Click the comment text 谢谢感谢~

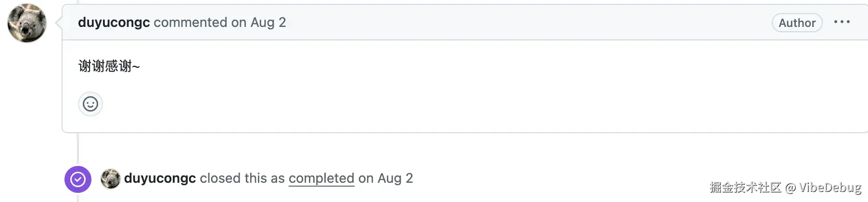pyautogui.click(x=109, y=66)
